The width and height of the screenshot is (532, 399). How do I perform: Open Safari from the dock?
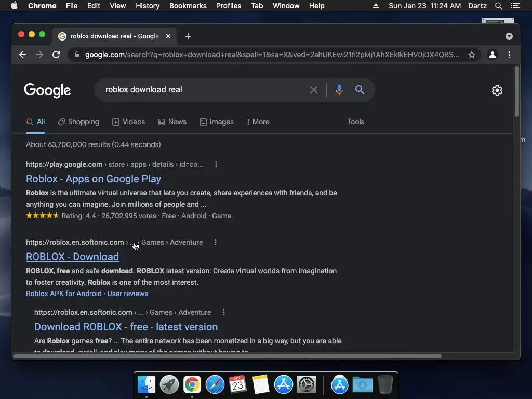(215, 385)
